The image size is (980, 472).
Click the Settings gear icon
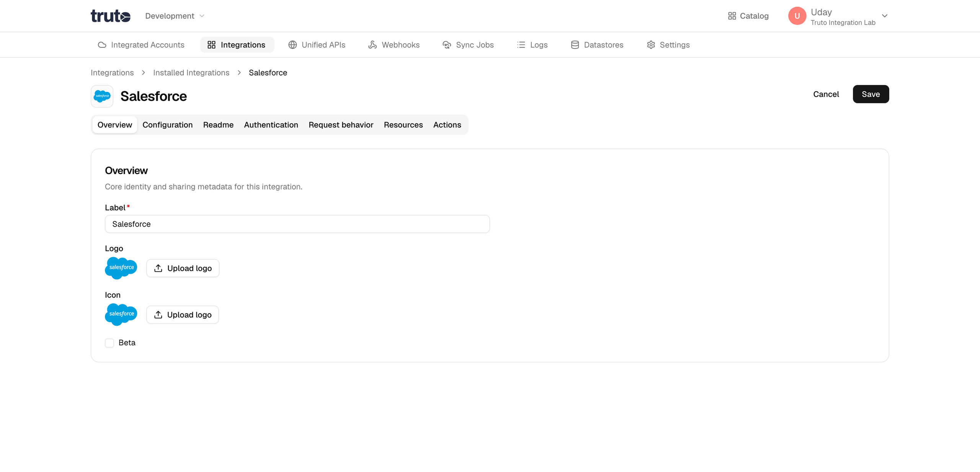coord(651,45)
